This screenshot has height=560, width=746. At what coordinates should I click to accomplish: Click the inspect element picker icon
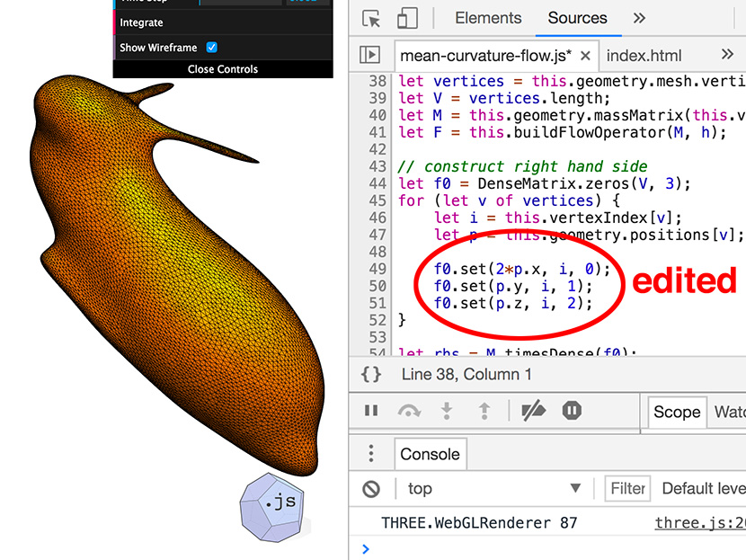(371, 18)
